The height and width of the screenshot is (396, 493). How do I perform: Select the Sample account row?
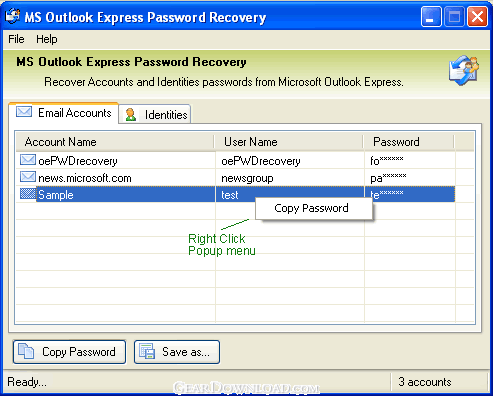235,194
